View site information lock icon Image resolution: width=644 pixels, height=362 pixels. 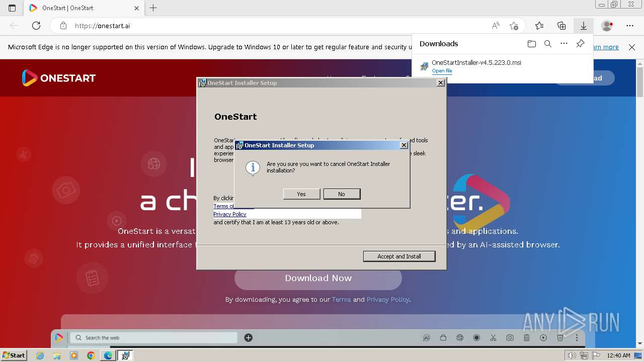(63, 26)
